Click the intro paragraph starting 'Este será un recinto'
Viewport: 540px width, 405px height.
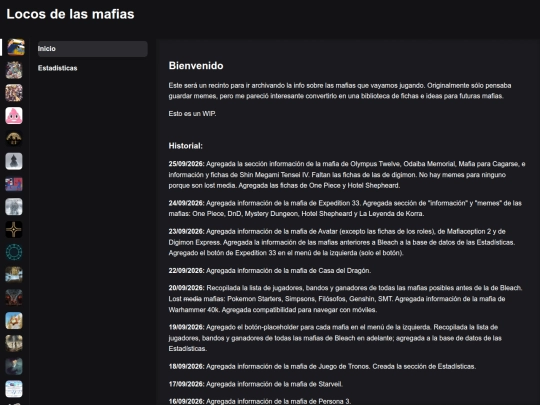click(x=340, y=91)
